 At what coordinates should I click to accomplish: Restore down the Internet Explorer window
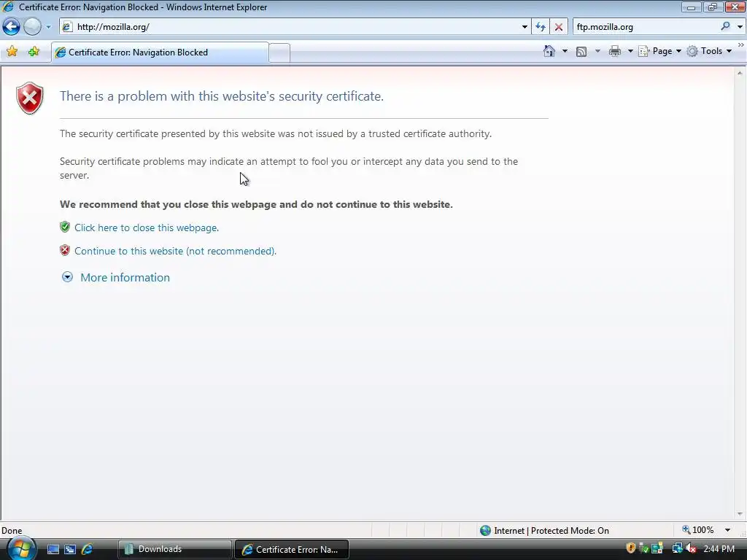(x=712, y=7)
